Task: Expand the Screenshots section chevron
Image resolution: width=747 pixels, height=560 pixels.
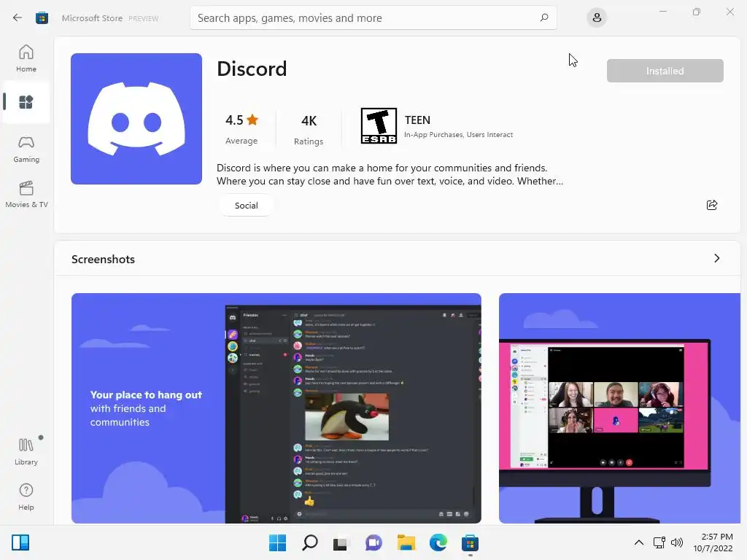Action: point(716,258)
